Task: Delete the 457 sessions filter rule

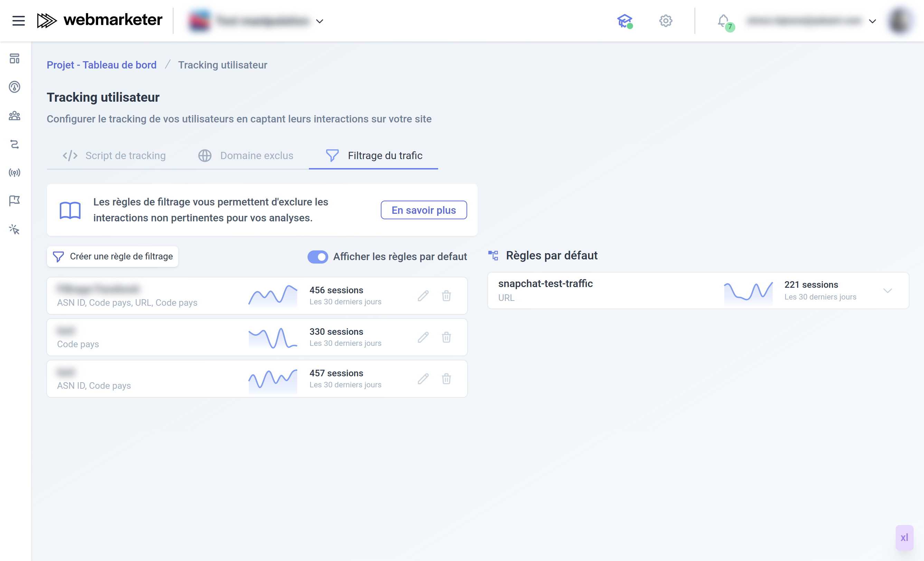Action: pyautogui.click(x=446, y=379)
